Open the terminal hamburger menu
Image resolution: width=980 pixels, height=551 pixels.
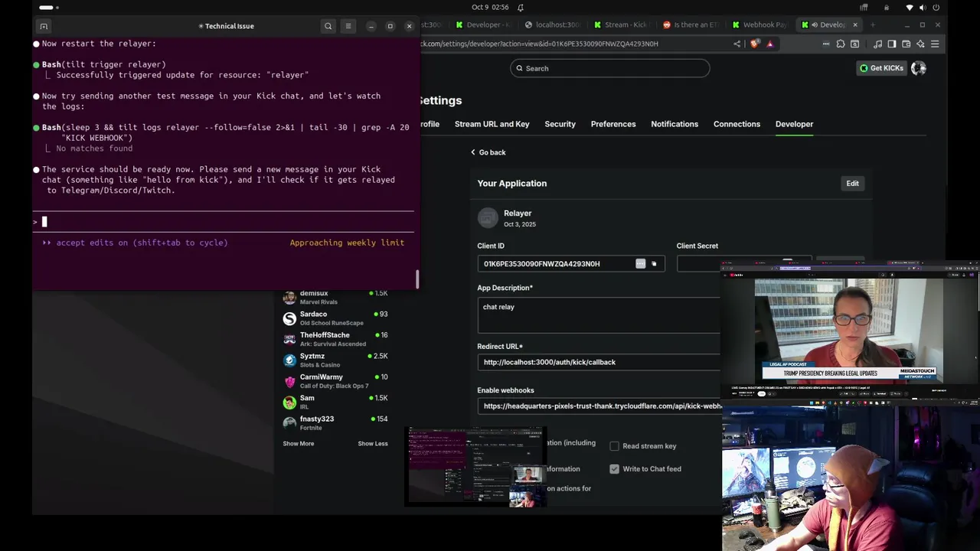click(x=348, y=26)
